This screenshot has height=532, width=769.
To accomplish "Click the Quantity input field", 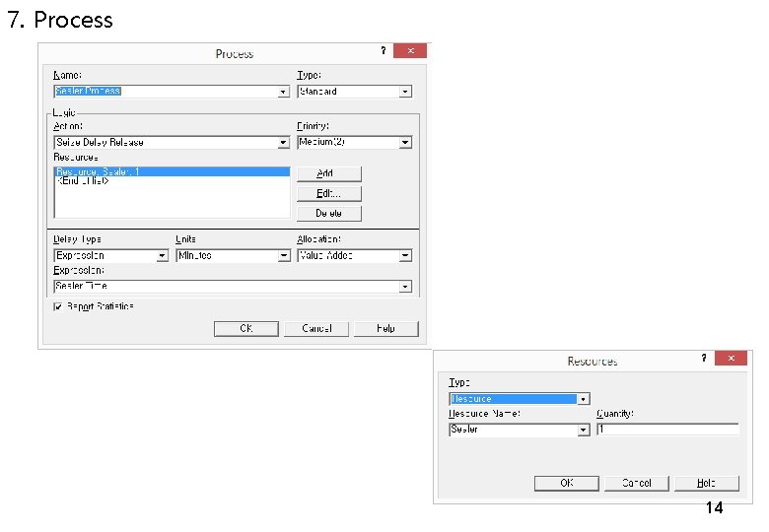I will [x=667, y=430].
